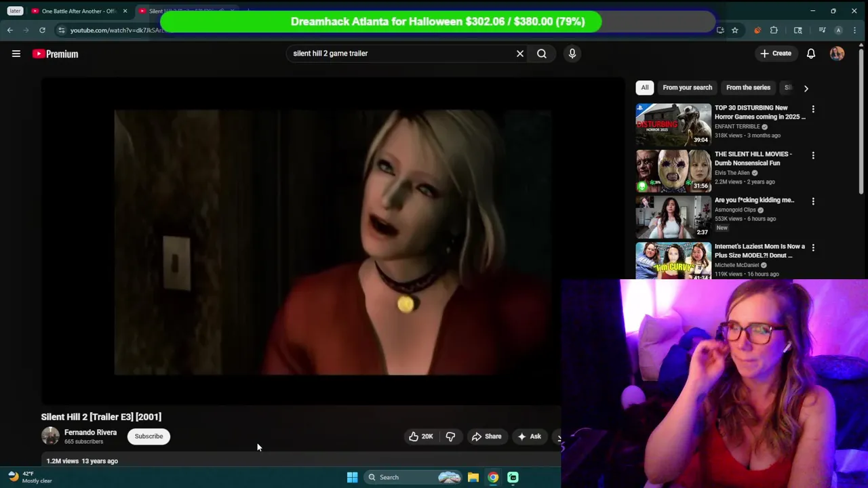Select the From the series chip
868x488 pixels.
point(748,87)
